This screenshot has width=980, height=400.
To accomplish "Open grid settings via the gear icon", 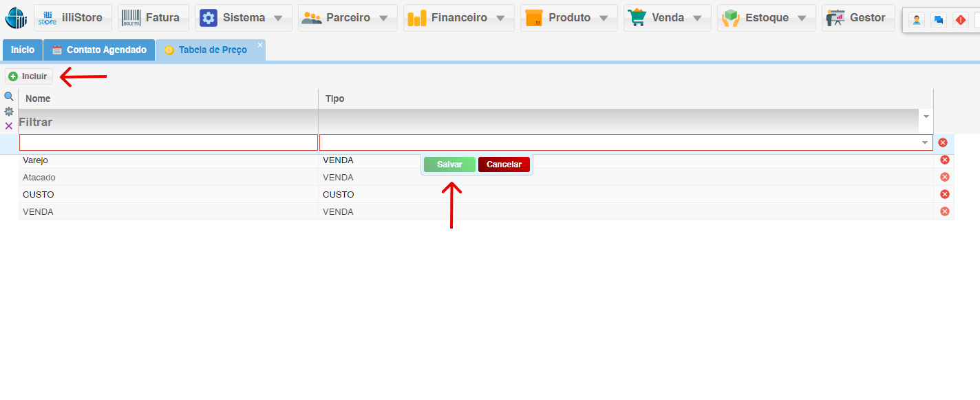I will [x=9, y=112].
